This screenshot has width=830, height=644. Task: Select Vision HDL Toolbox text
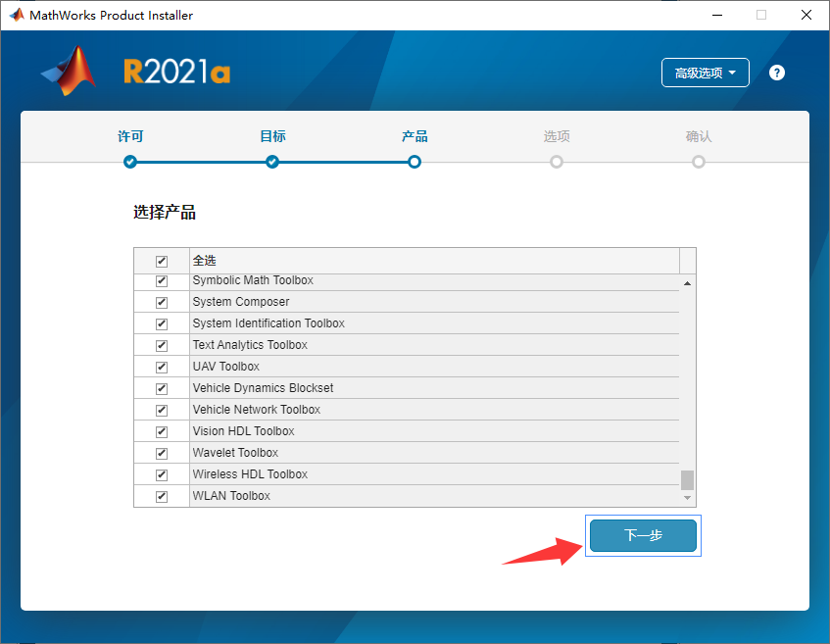[x=243, y=431]
